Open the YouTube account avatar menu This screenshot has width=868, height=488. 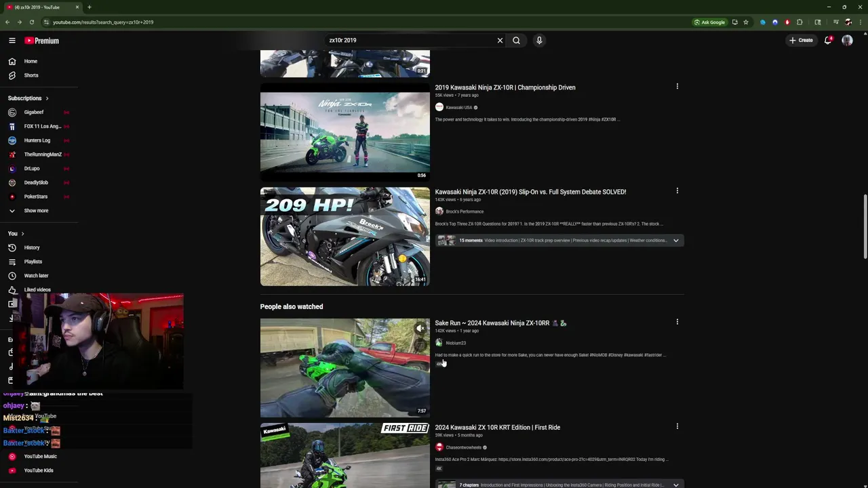(847, 41)
